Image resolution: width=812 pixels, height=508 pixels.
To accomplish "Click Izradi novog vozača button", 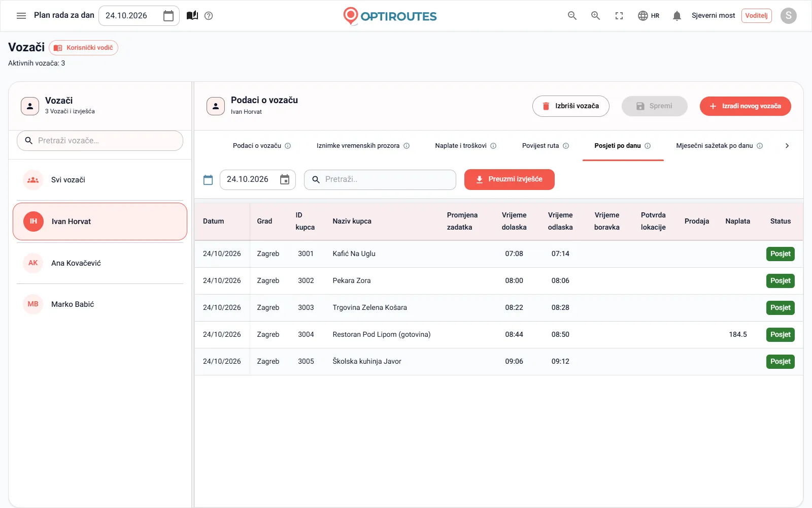I will [x=745, y=106].
